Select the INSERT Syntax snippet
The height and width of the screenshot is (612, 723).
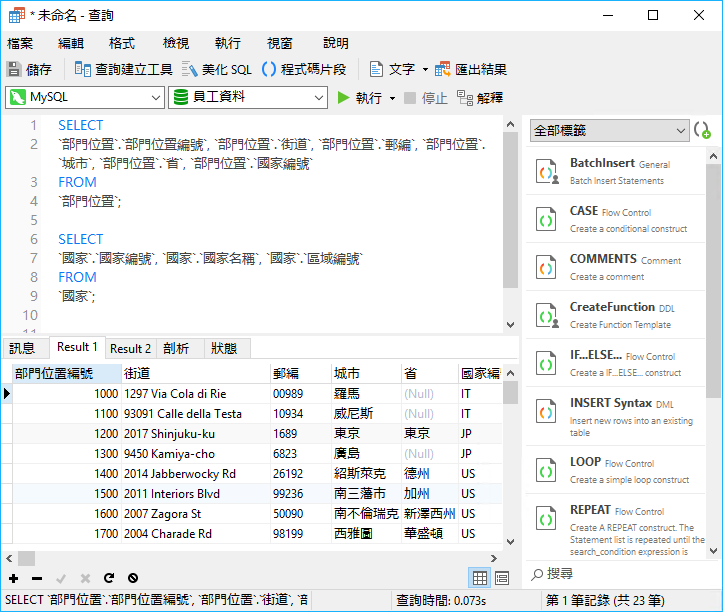616,417
